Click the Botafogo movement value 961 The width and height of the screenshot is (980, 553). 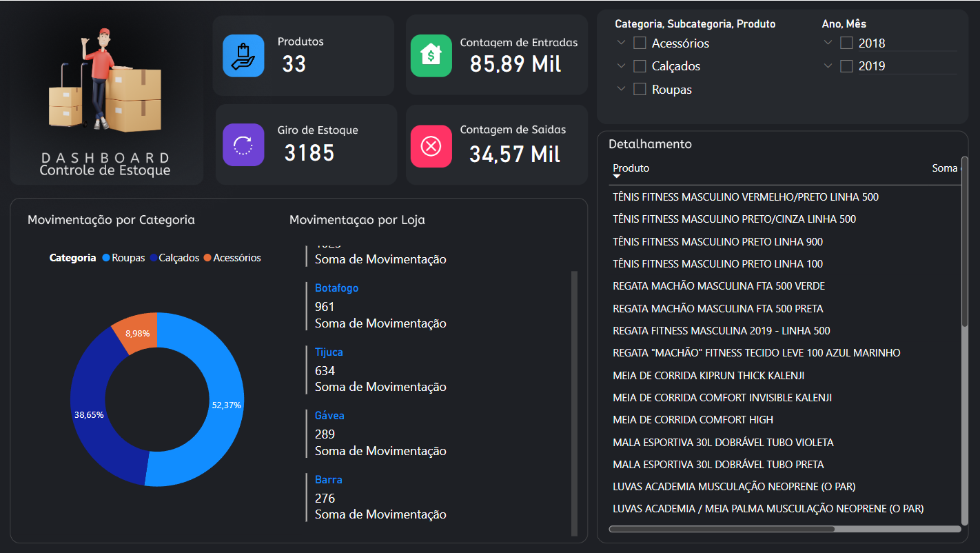(325, 306)
